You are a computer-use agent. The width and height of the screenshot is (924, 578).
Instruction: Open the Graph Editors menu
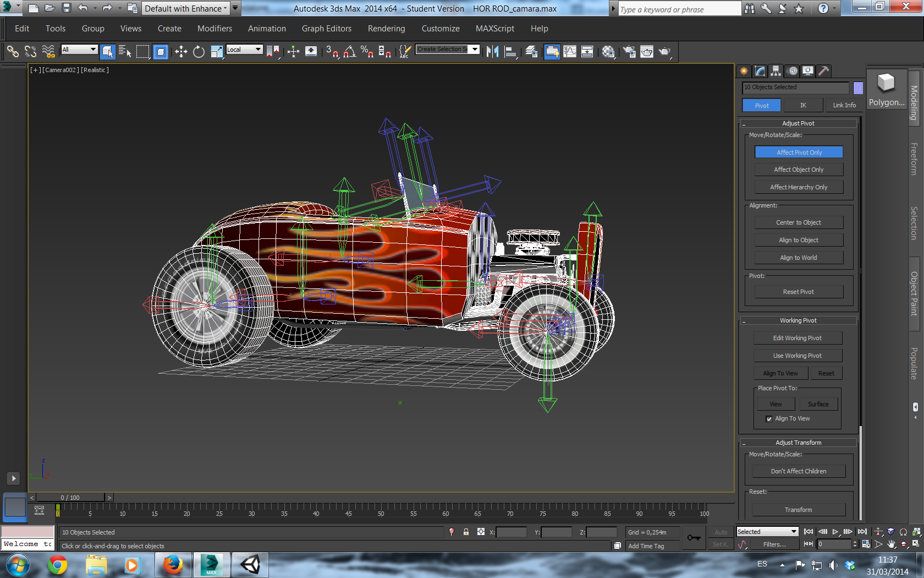(327, 29)
